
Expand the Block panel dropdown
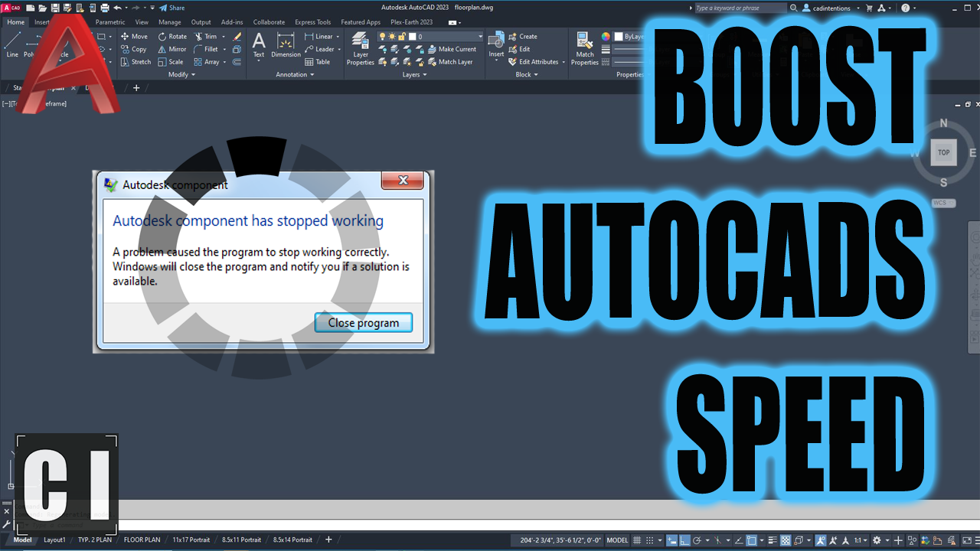click(x=526, y=74)
